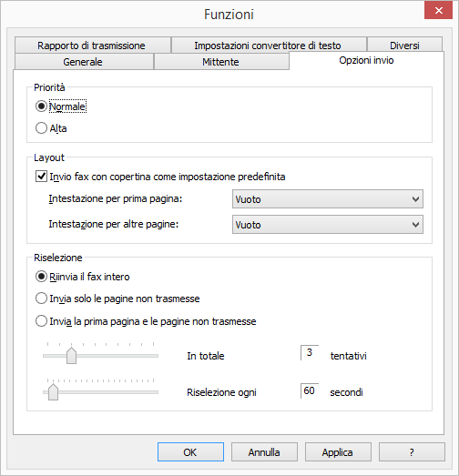Switch to Rapporto di trasmissione tab

pos(93,46)
